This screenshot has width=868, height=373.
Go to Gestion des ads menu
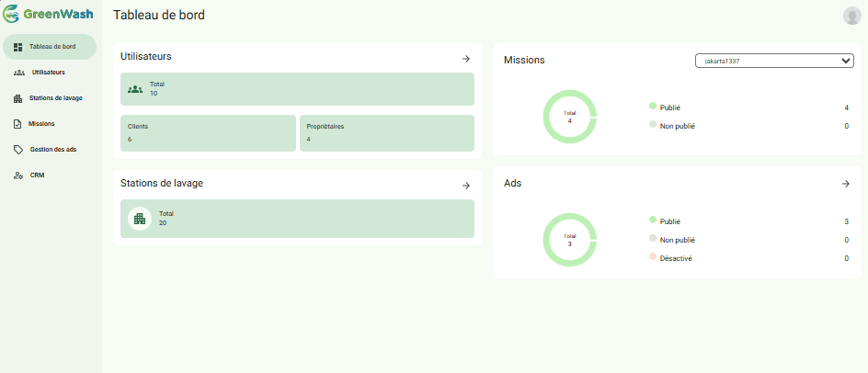[52, 150]
